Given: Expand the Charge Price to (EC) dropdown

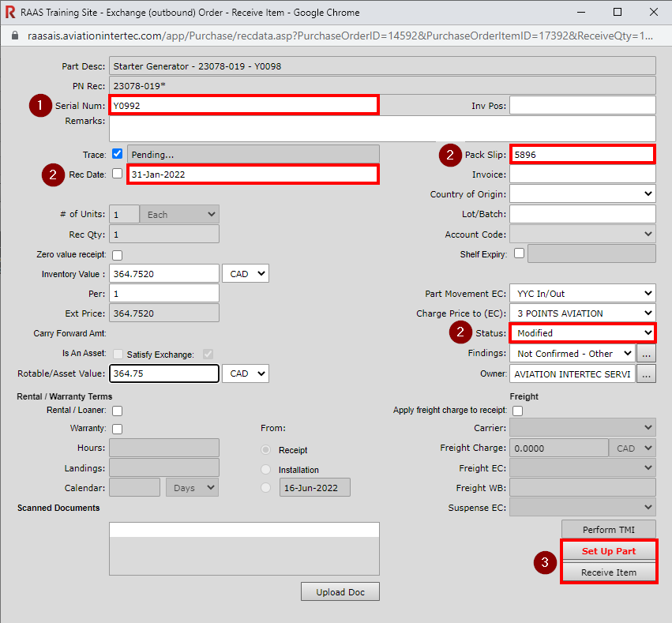Looking at the screenshot, I should (582, 313).
